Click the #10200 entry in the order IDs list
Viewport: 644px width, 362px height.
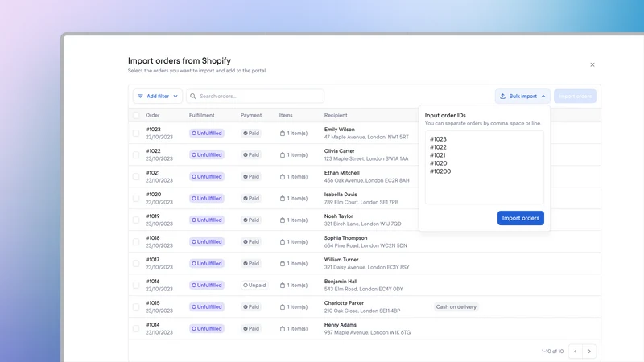point(440,171)
